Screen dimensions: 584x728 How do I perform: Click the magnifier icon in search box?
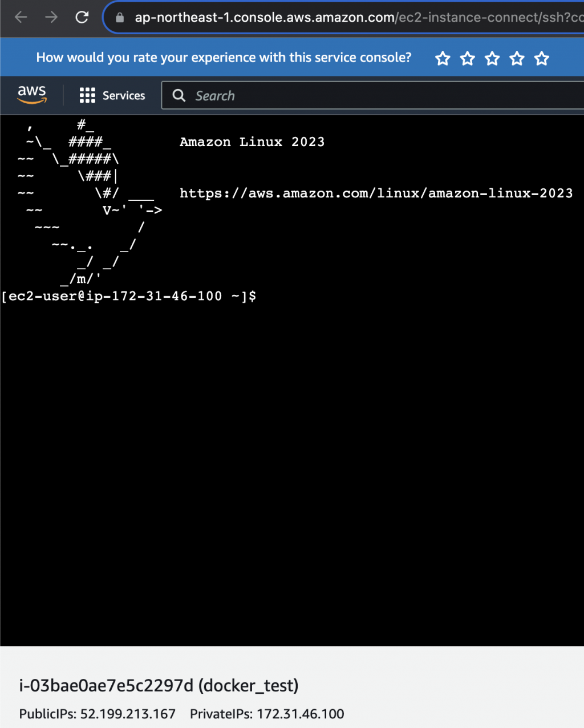click(179, 95)
